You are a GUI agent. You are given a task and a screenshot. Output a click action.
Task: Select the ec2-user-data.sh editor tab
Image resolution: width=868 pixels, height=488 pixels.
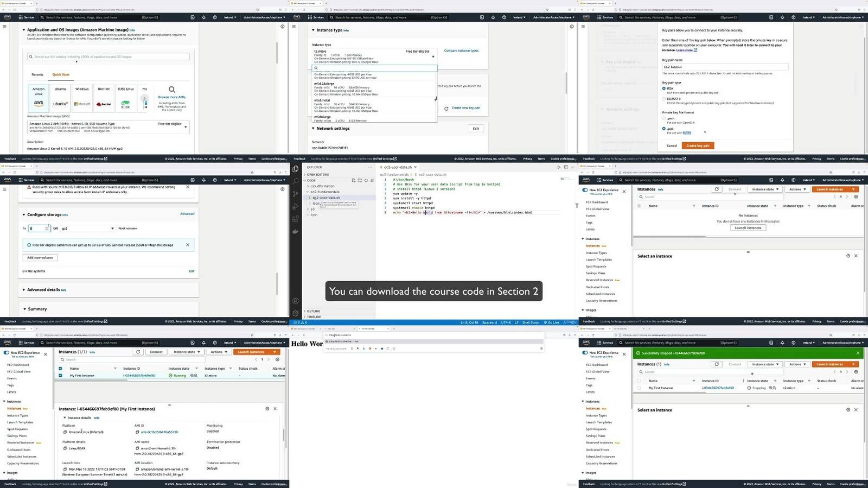click(x=398, y=167)
